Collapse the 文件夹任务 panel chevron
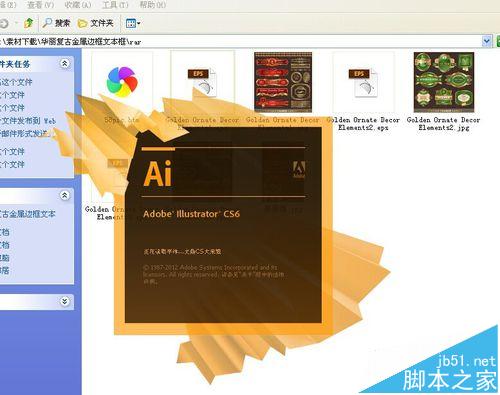The image size is (500, 395). 64,63
